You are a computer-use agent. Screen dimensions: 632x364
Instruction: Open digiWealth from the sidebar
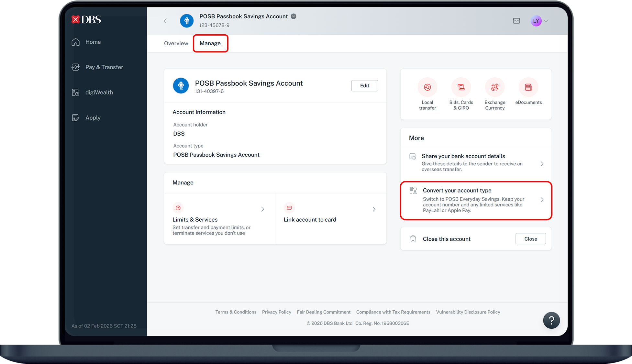pyautogui.click(x=99, y=93)
